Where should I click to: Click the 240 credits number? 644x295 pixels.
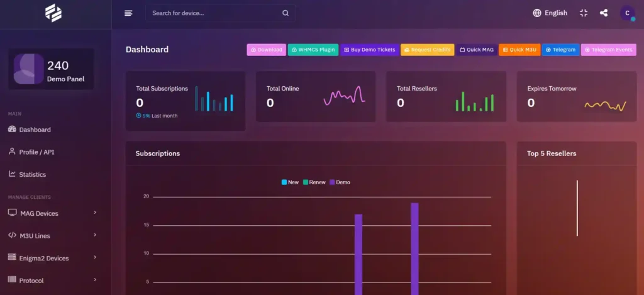58,66
